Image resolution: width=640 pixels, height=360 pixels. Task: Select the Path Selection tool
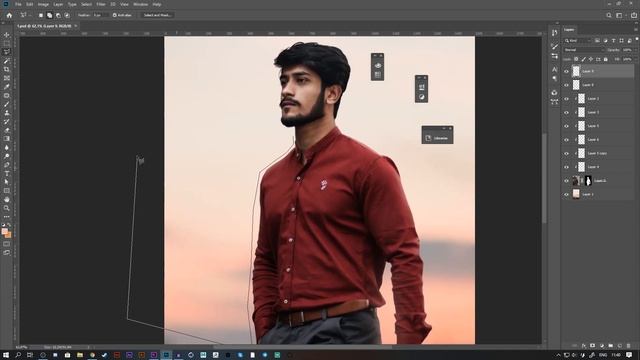[7, 182]
